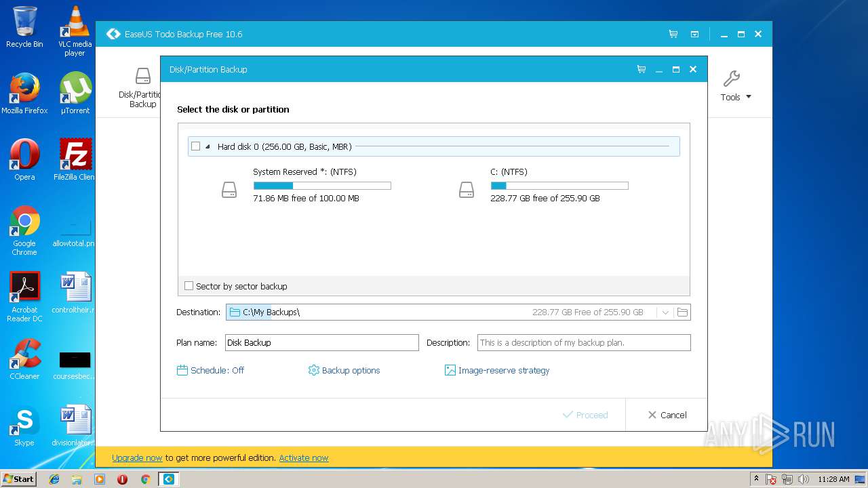The width and height of the screenshot is (868, 488).
Task: Open Backup options
Action: click(344, 371)
